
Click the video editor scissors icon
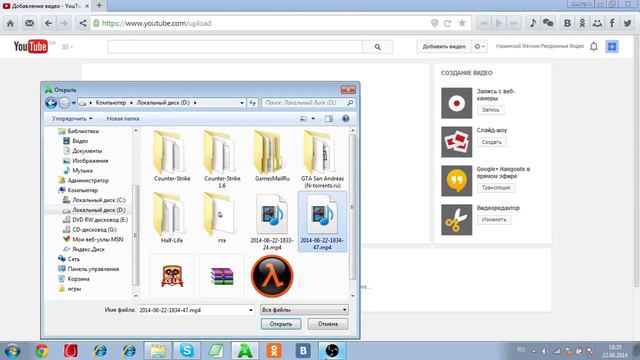pyautogui.click(x=456, y=220)
